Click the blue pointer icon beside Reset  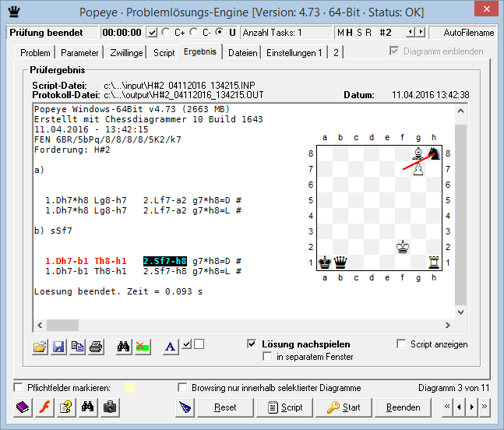tap(185, 407)
